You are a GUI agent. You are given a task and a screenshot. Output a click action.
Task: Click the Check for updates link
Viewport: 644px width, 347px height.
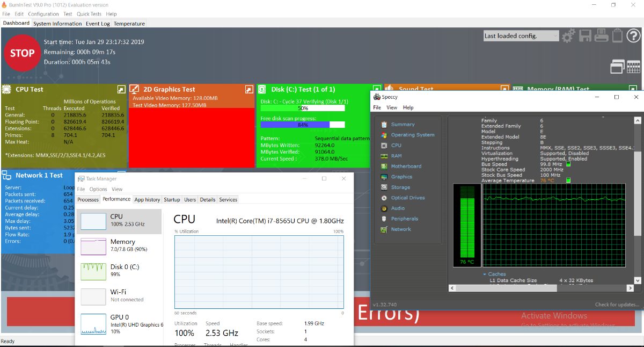(x=617, y=305)
